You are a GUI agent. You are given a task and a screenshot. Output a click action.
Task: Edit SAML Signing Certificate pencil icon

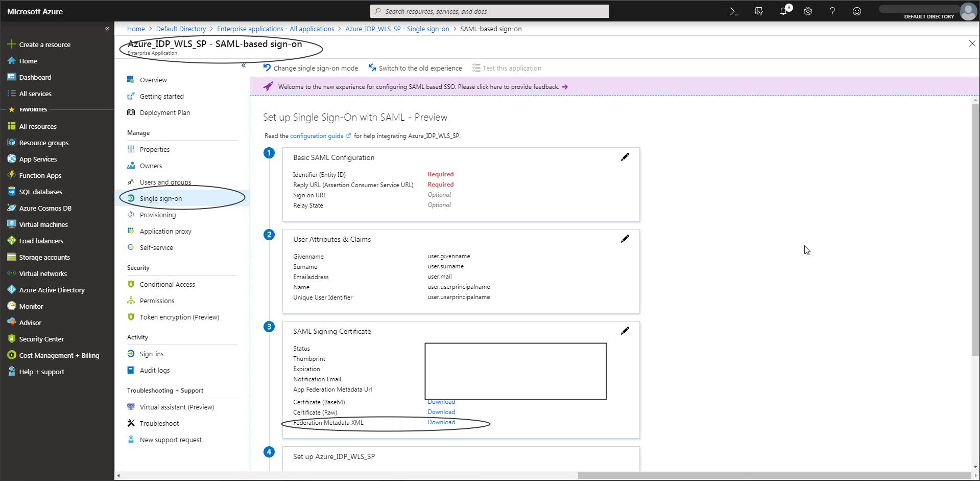(625, 331)
